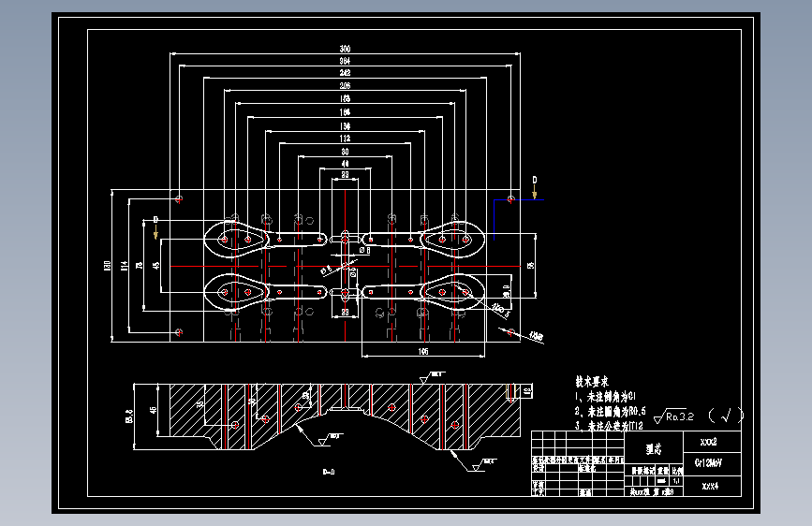The height and width of the screenshot is (526, 812).
Task: Click the D section marker on left
Action: click(155, 220)
